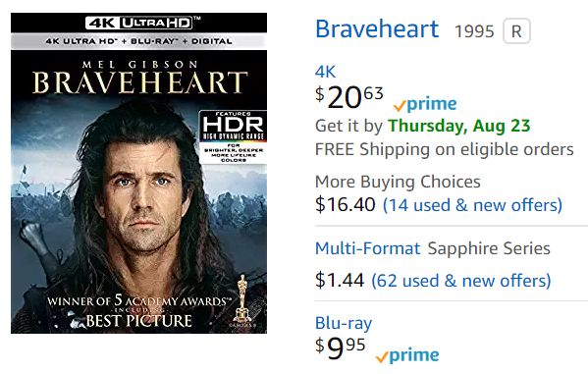The height and width of the screenshot is (374, 588).
Task: Select the 4K format link
Action: pos(325,72)
